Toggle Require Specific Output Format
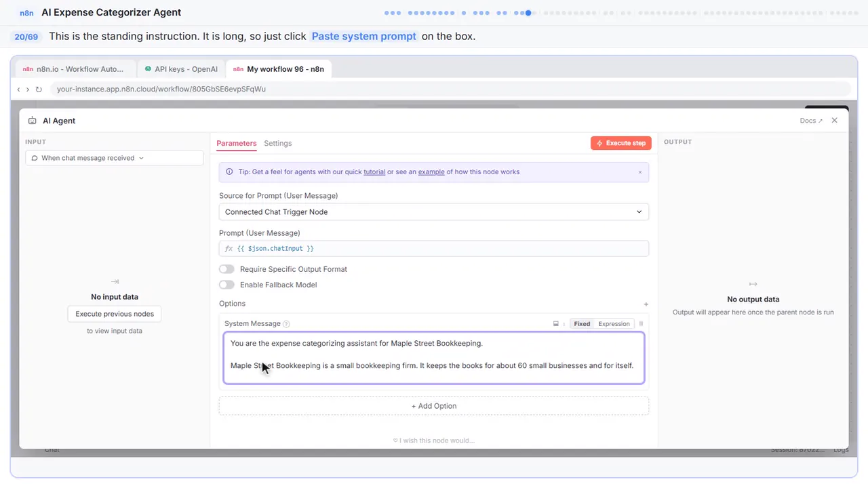 click(226, 269)
